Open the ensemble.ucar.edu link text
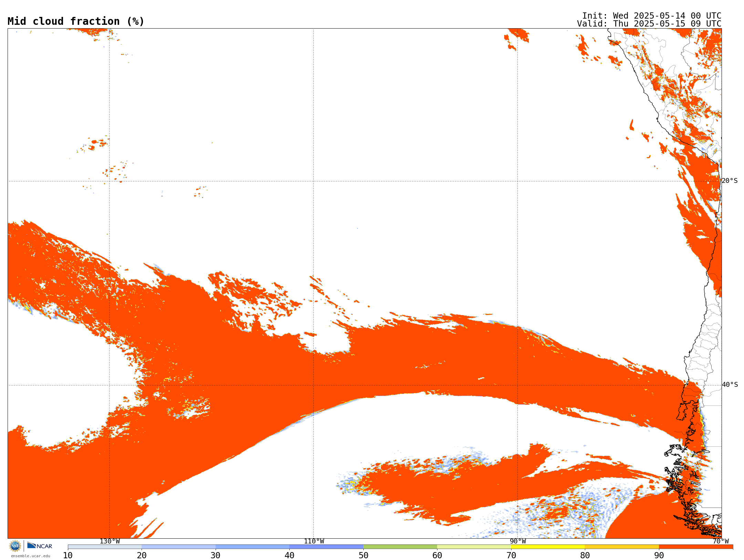 click(31, 556)
